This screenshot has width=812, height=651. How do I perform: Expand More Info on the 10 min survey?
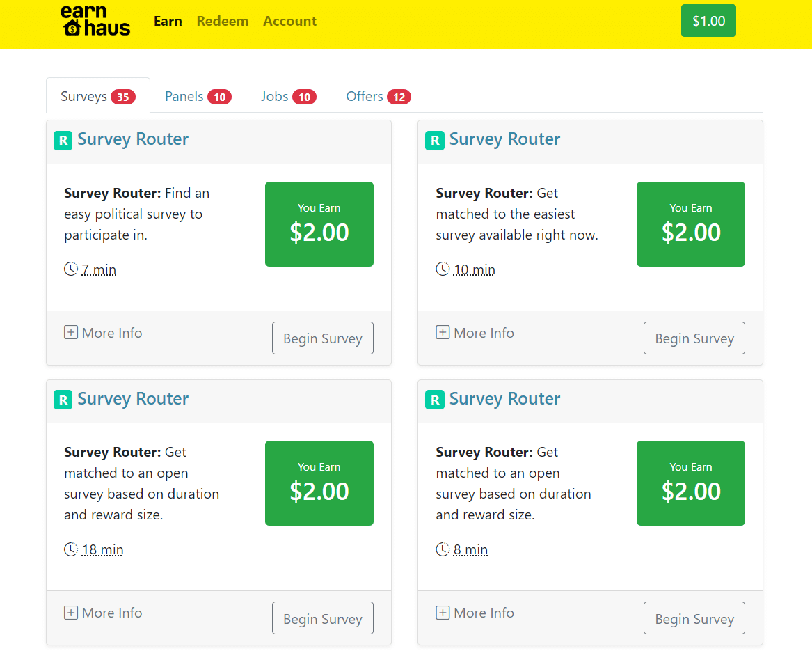475,333
